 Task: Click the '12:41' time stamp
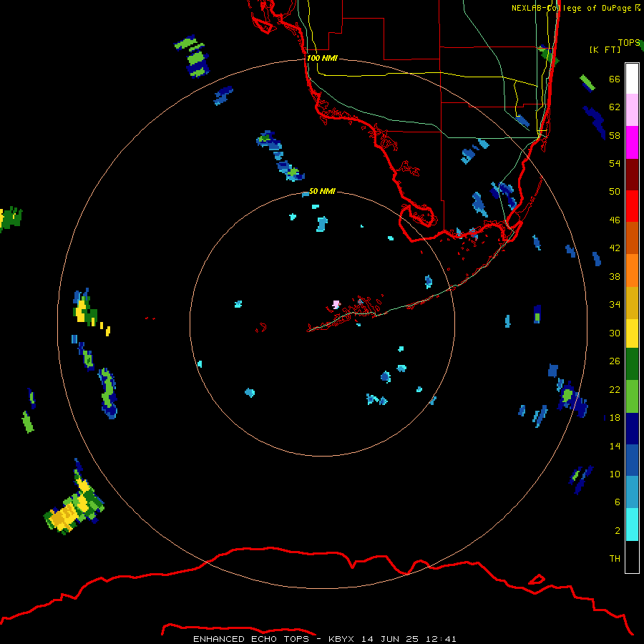pyautogui.click(x=441, y=639)
